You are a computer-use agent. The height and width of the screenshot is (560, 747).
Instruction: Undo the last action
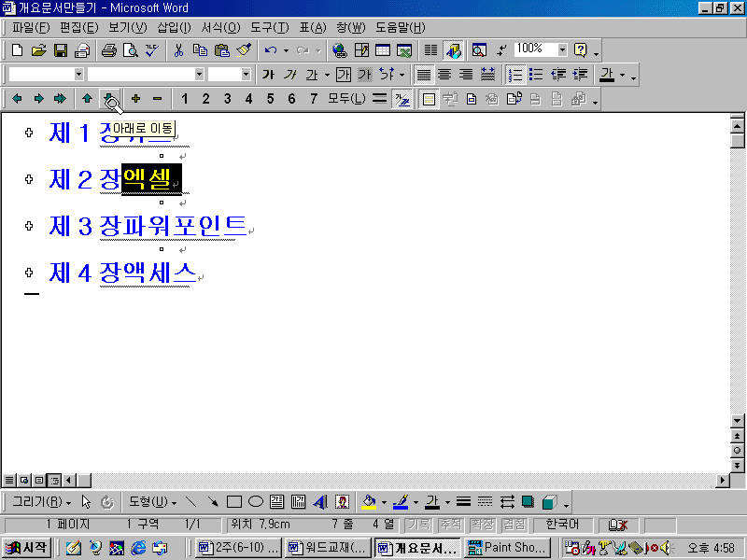(271, 50)
